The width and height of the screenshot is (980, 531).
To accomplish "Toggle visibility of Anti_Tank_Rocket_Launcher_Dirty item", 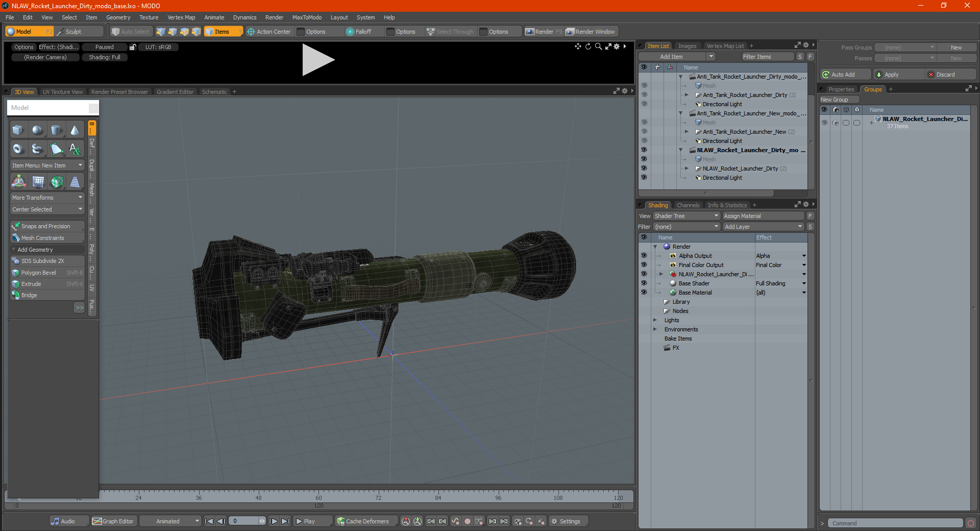I will point(644,95).
